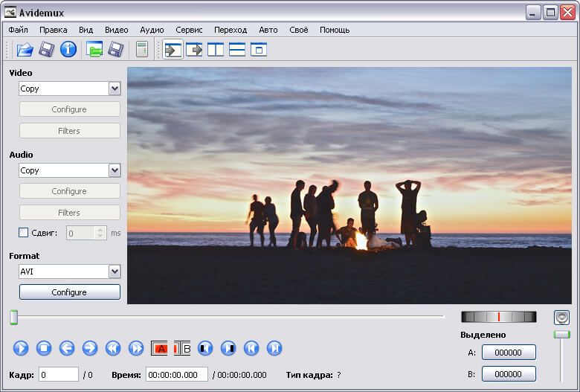Screen dimensions: 580x392
Task: Open a video file via folder icon
Action: 25,49
